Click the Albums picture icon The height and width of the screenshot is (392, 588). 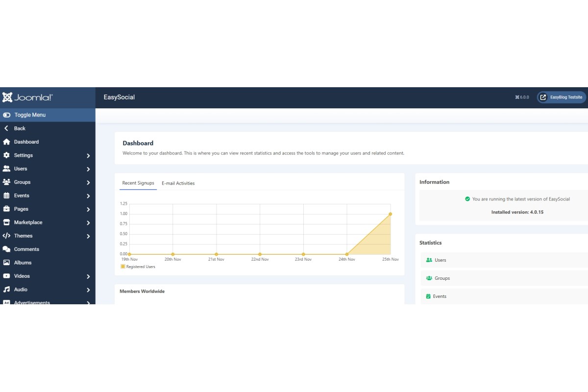[6, 263]
